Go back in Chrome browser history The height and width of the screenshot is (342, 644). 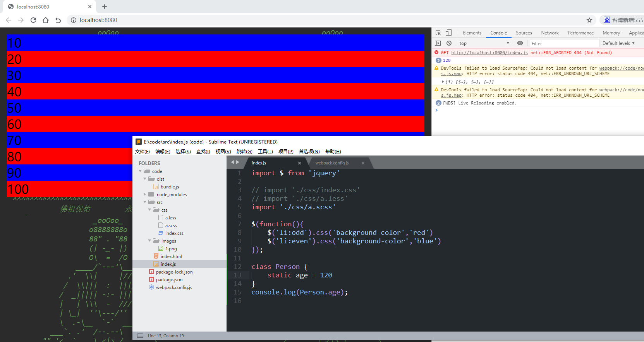click(9, 20)
